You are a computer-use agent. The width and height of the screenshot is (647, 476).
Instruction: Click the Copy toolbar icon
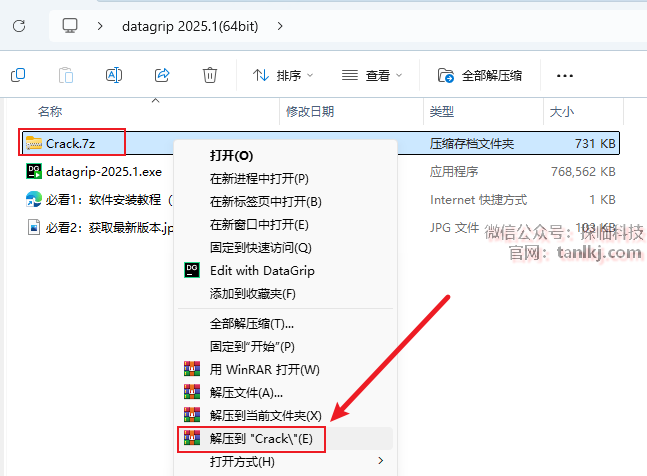point(18,75)
